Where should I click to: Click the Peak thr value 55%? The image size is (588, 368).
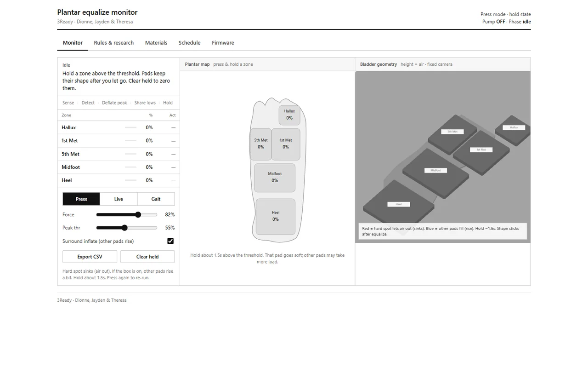[170, 228]
